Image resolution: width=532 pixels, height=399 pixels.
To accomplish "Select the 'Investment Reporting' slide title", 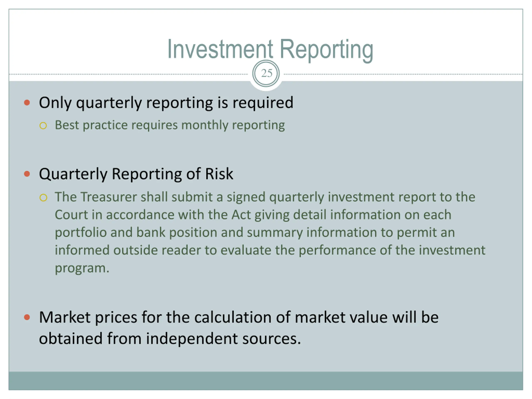I will (x=270, y=49).
